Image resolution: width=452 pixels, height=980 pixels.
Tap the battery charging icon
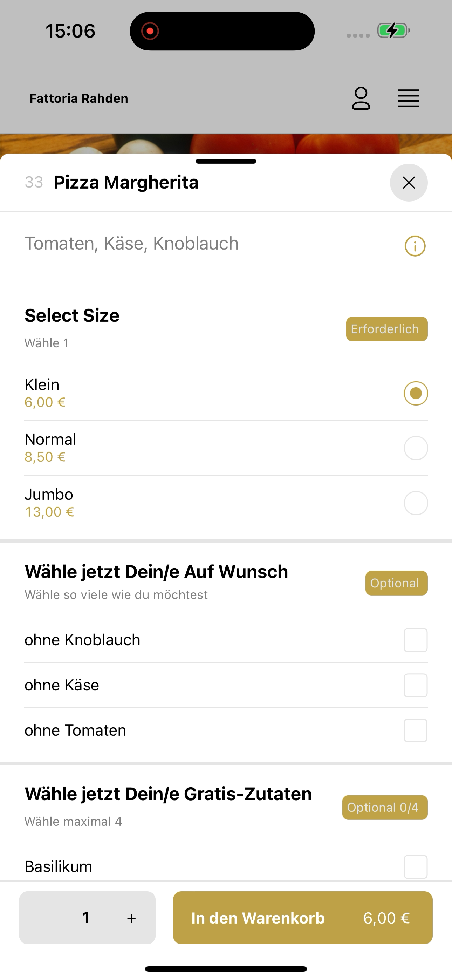pyautogui.click(x=393, y=30)
